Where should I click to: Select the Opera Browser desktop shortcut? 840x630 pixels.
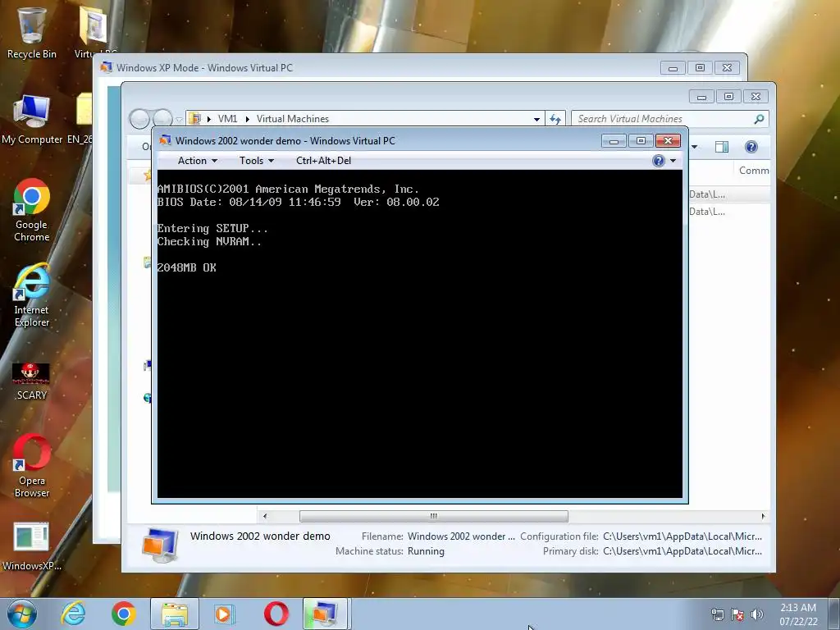tap(31, 466)
